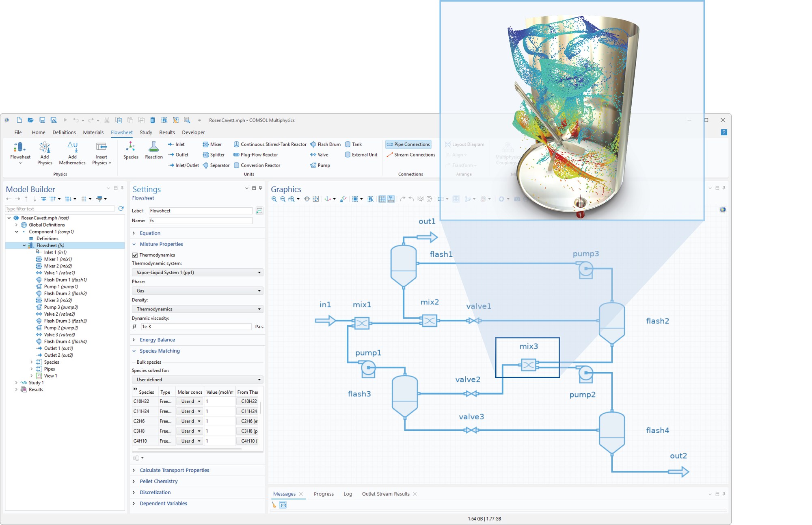Viewport: 812px width, 525px height.
Task: Clear the Messages window with broom icon
Action: click(274, 505)
